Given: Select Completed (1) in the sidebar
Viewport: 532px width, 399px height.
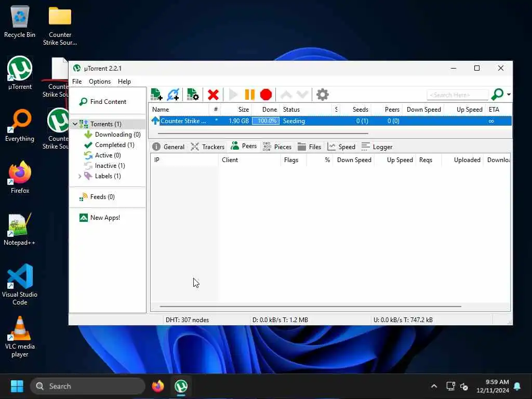Looking at the screenshot, I should [x=114, y=145].
